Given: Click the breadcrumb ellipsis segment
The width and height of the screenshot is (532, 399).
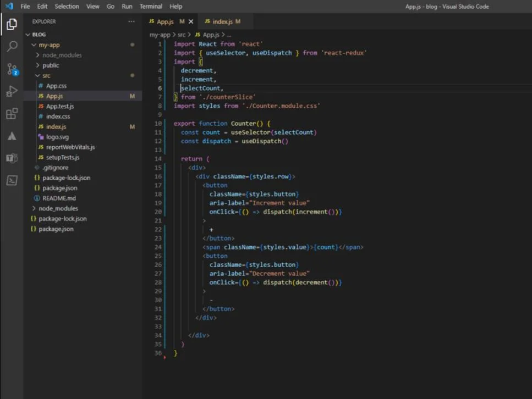Looking at the screenshot, I should click(229, 35).
